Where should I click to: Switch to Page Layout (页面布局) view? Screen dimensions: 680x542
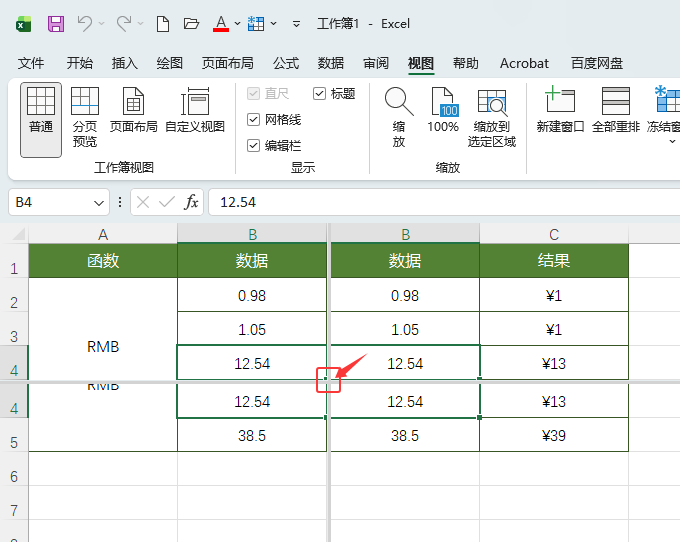[x=133, y=110]
